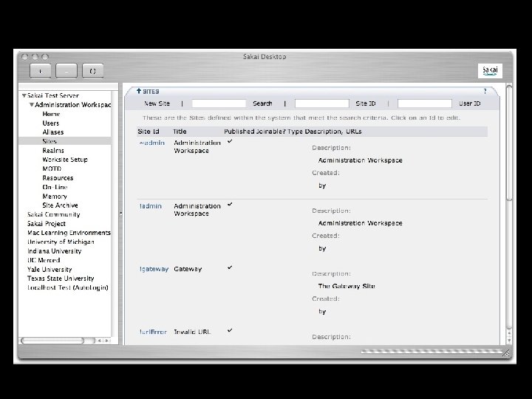Focus the User ID text field
Screen dimensions: 532x399
[x=424, y=103]
